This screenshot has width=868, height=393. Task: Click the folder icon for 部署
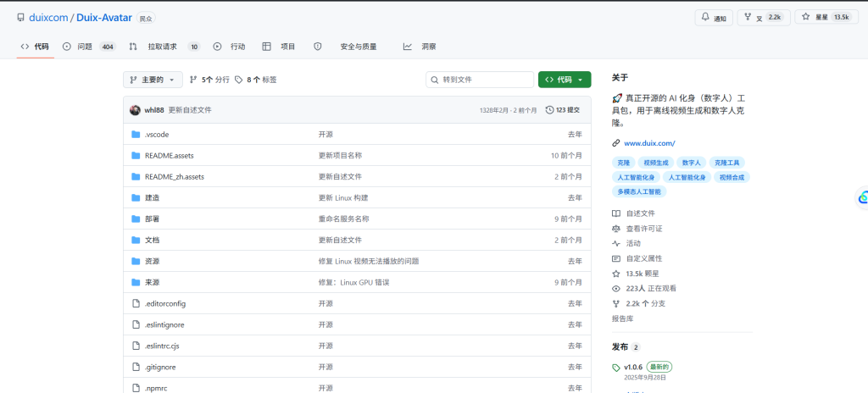click(x=136, y=219)
